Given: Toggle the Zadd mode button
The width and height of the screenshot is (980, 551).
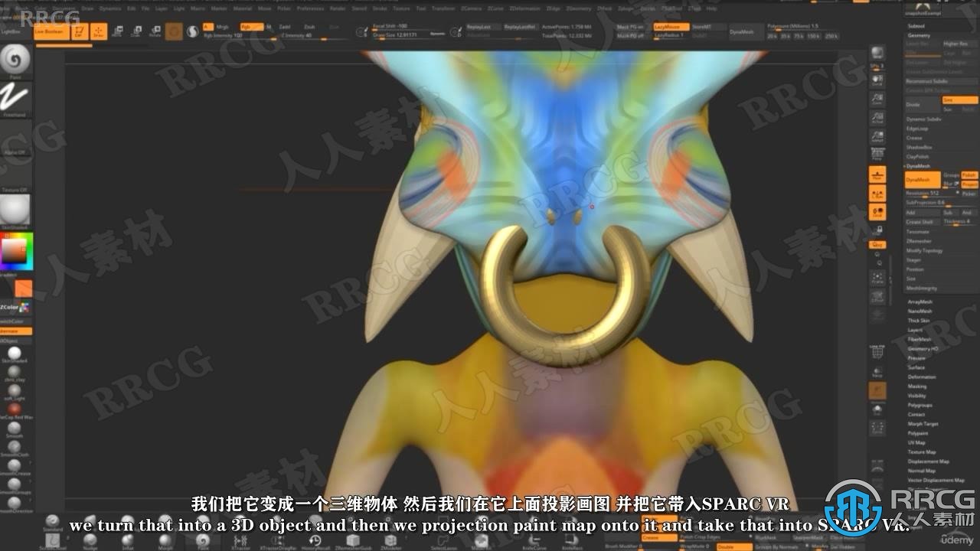Looking at the screenshot, I should point(285,27).
